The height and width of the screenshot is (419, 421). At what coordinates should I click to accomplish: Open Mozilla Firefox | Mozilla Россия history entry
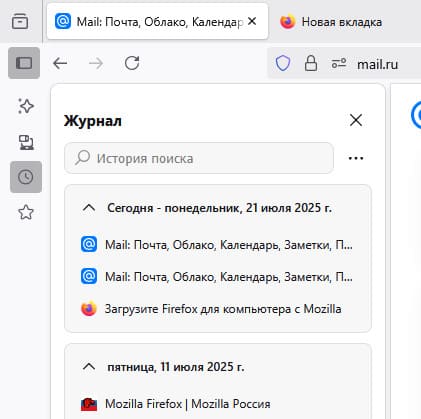217,404
